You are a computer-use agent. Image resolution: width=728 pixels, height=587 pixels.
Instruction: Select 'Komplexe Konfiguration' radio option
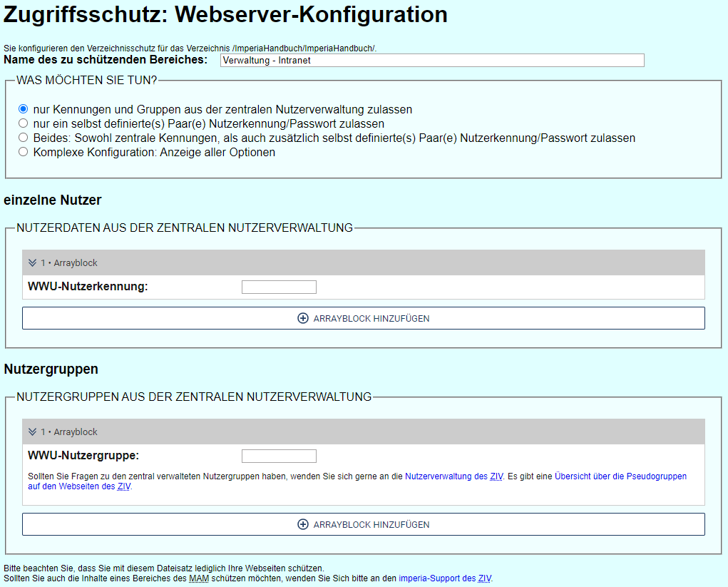24,152
